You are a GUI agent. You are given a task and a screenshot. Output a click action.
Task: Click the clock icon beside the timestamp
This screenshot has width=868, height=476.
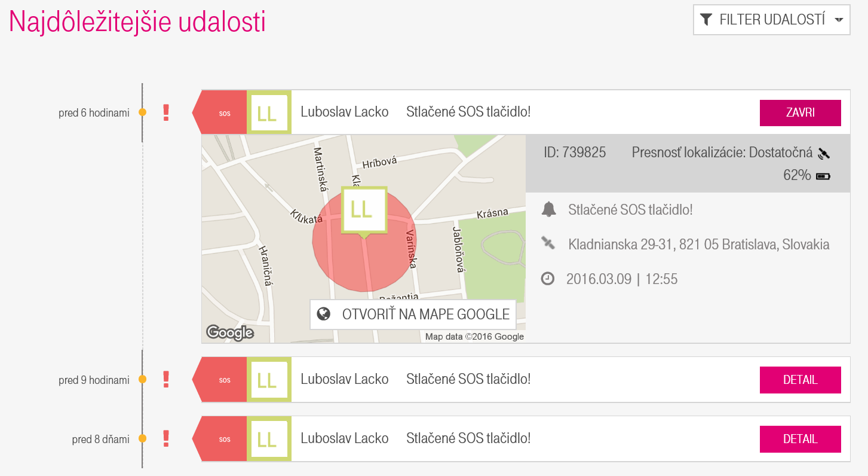548,279
